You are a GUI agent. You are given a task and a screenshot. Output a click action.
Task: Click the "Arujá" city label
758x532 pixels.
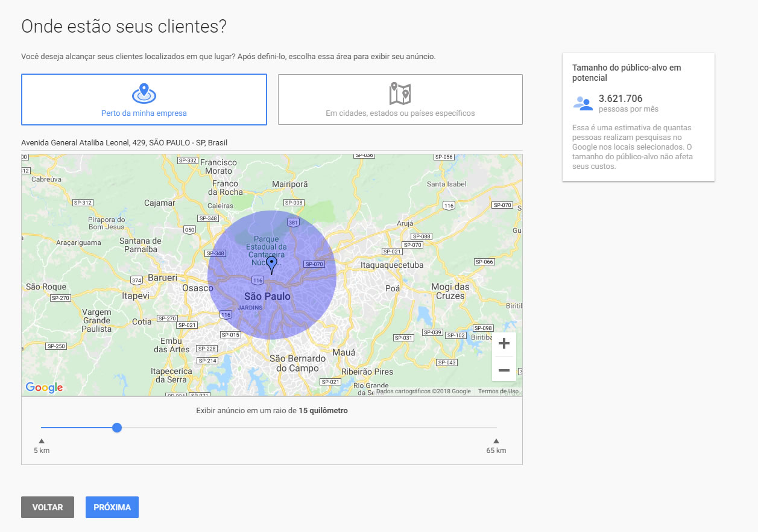405,224
